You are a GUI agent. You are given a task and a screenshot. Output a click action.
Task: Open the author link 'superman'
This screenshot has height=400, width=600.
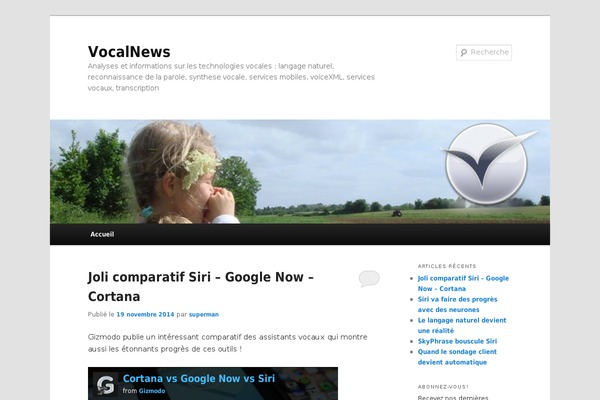pos(204,314)
